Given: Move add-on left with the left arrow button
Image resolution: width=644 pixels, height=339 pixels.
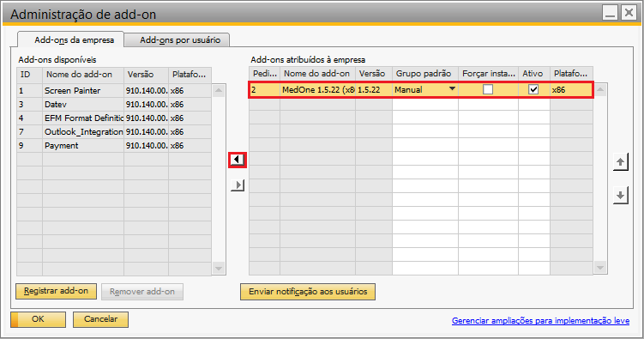Looking at the screenshot, I should pos(238,160).
